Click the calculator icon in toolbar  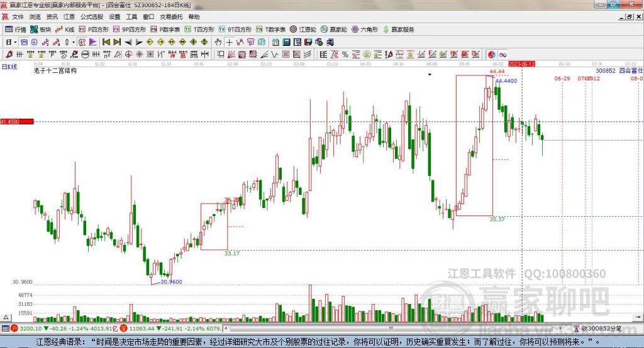(x=287, y=42)
